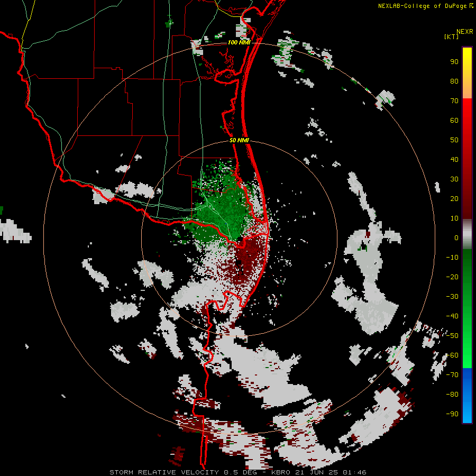The height and width of the screenshot is (476, 476).
Task: Click the positive 60 scale value
Action: 454,121
